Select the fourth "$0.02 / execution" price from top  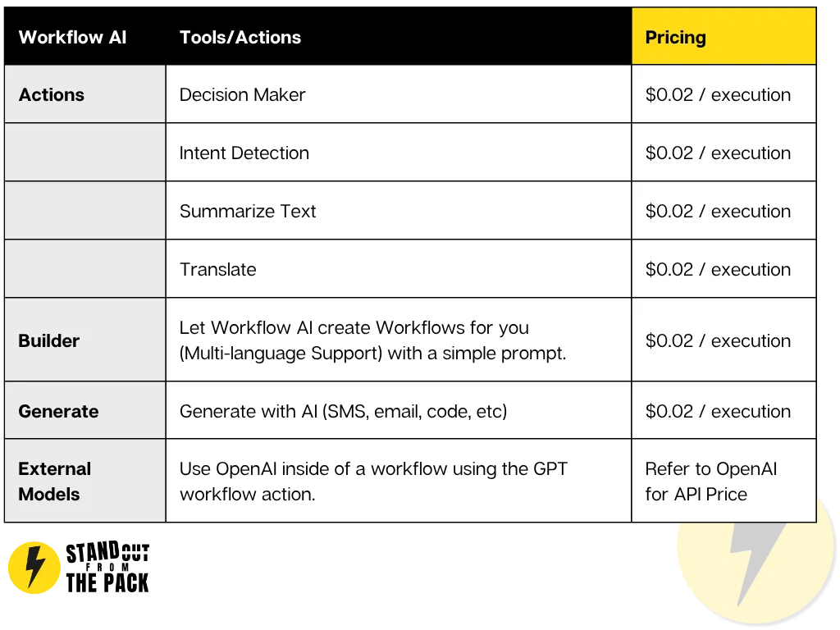click(718, 269)
